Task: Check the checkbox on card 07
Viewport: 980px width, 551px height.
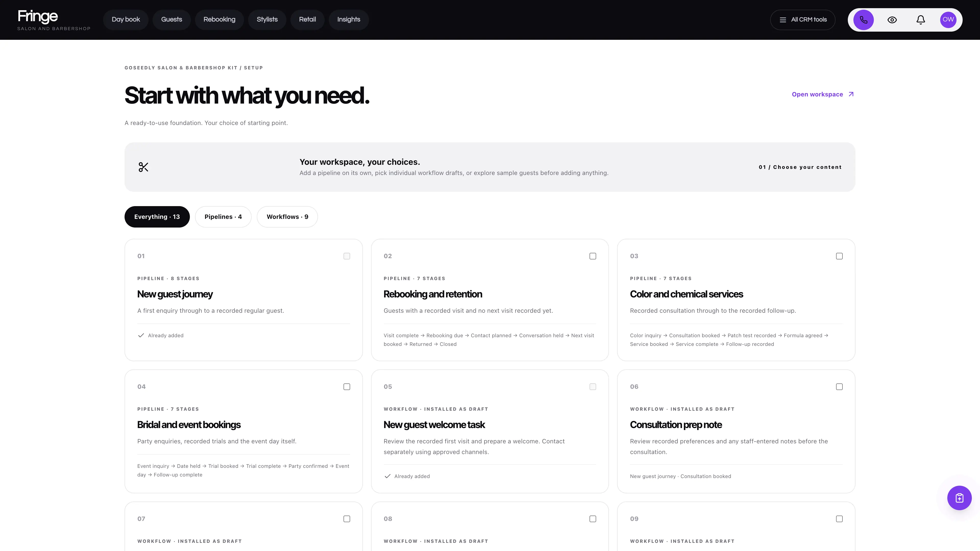Action: [x=347, y=519]
